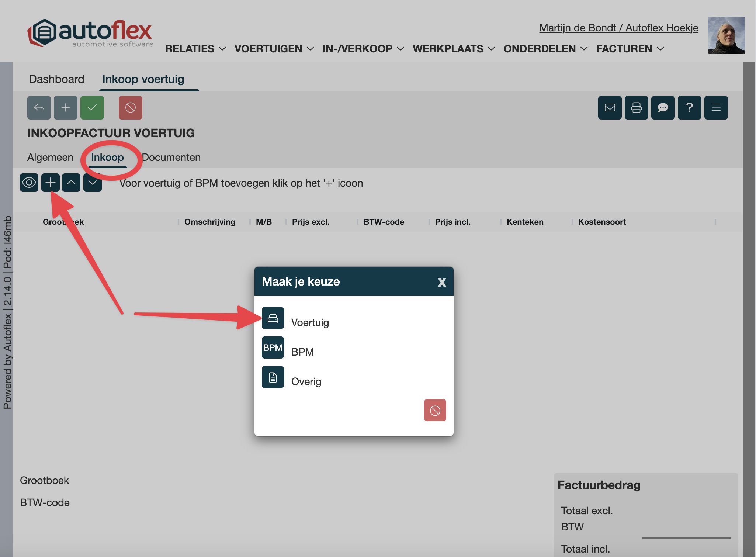The image size is (756, 557).
Task: Click the back arrow toolbar button
Action: (39, 108)
